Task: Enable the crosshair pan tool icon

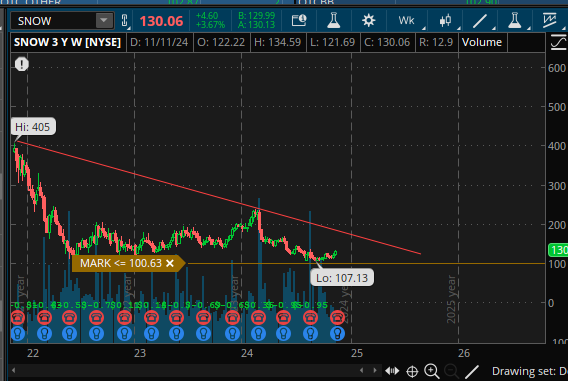Action: 412,371
